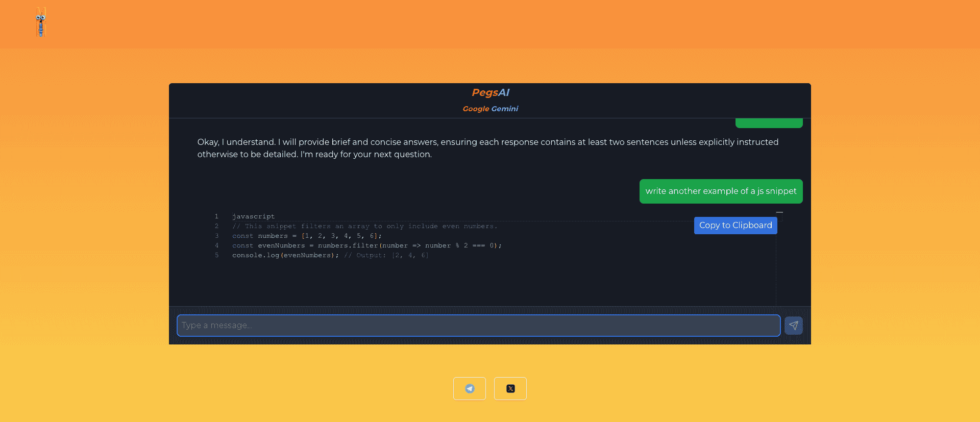Viewport: 980px width, 422px height.
Task: Click the partially visible green message bubble at top
Action: click(x=769, y=123)
